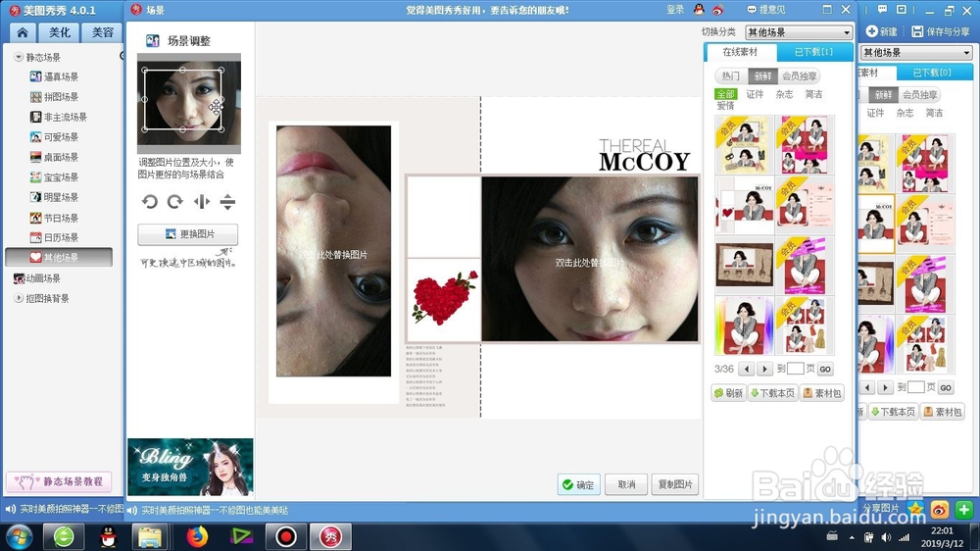980x551 pixels.
Task: Open 非主流场景 scene category
Action: point(59,117)
